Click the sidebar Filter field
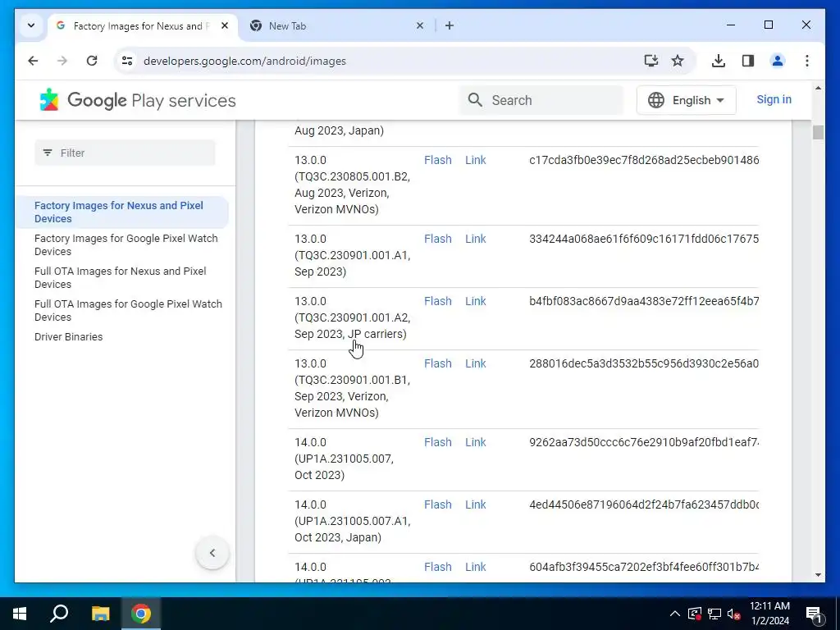The image size is (840, 630). coord(125,153)
